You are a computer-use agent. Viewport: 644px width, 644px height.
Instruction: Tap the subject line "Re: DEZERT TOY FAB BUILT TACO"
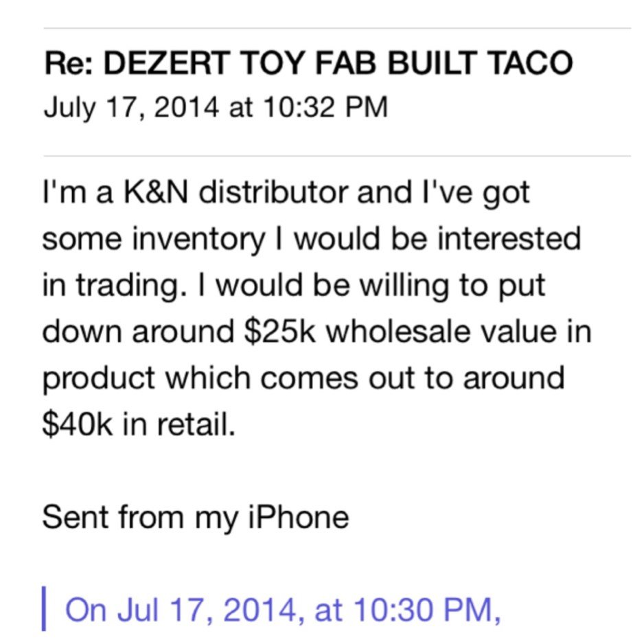click(308, 63)
